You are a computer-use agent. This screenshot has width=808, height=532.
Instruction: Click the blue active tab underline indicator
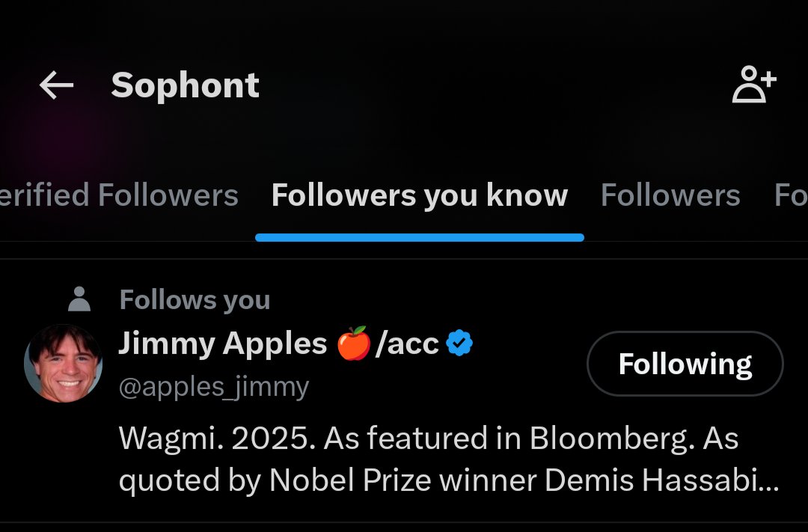[420, 237]
